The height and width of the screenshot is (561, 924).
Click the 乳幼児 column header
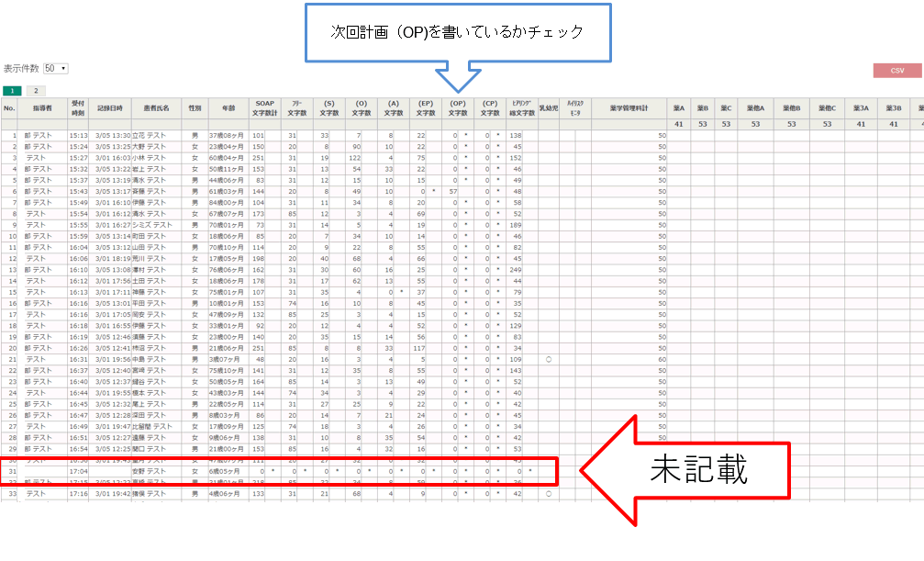[548, 108]
